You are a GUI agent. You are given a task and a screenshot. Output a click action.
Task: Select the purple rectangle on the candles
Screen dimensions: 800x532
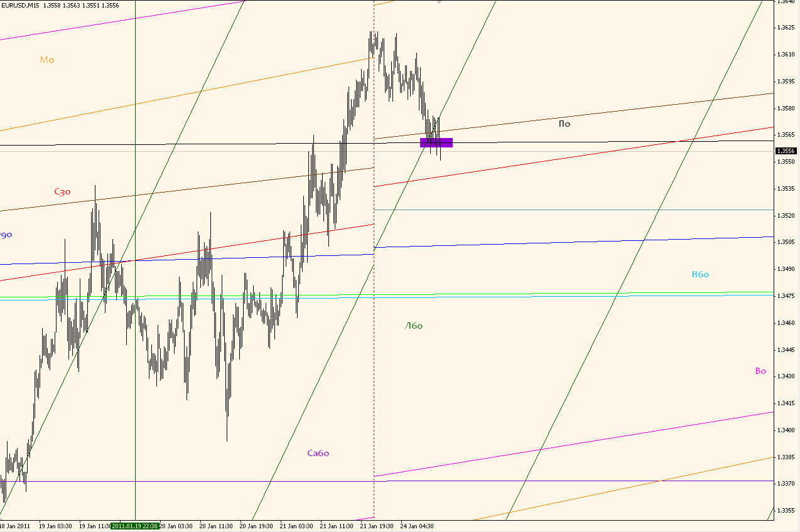436,142
